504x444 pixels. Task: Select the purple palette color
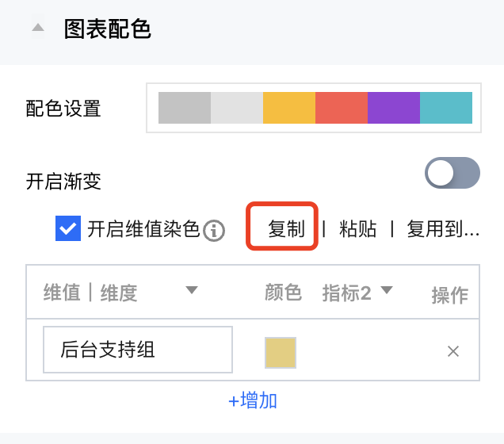[394, 108]
